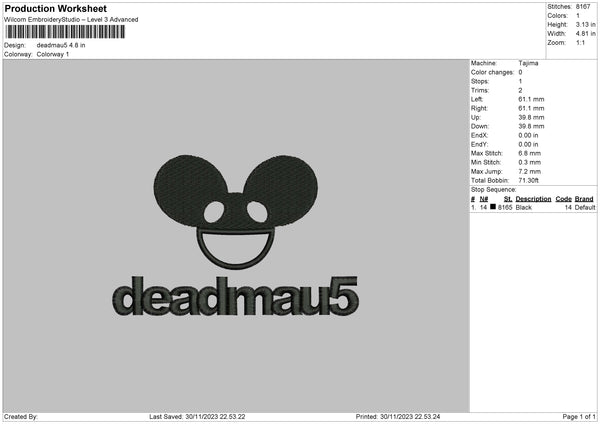Click the 'Default' brand entry

point(585,207)
